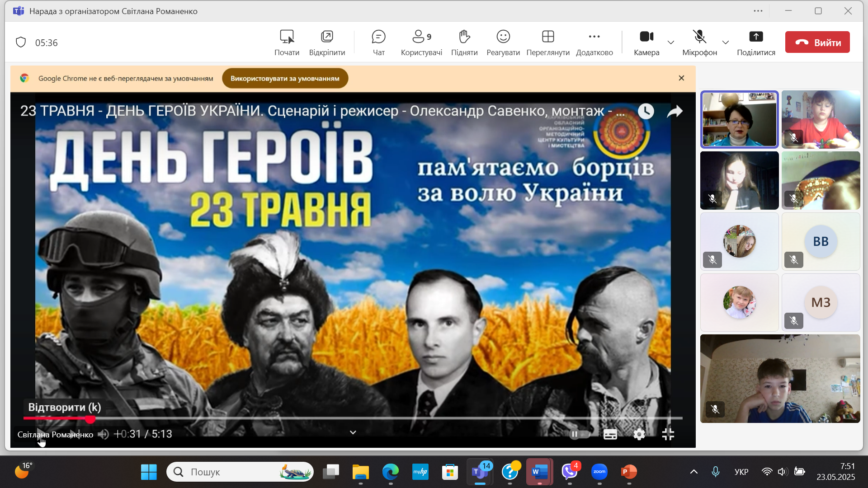Click the Почати presenter icon

coord(287,42)
